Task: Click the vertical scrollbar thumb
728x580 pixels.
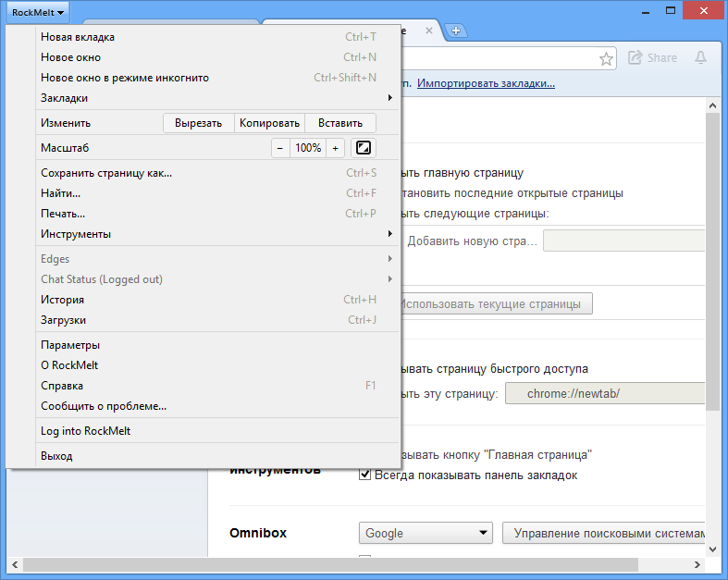Action: tap(712, 262)
